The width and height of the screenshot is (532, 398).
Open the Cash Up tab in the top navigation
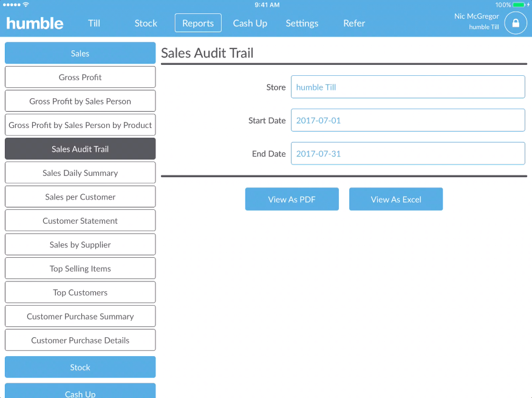(x=250, y=23)
